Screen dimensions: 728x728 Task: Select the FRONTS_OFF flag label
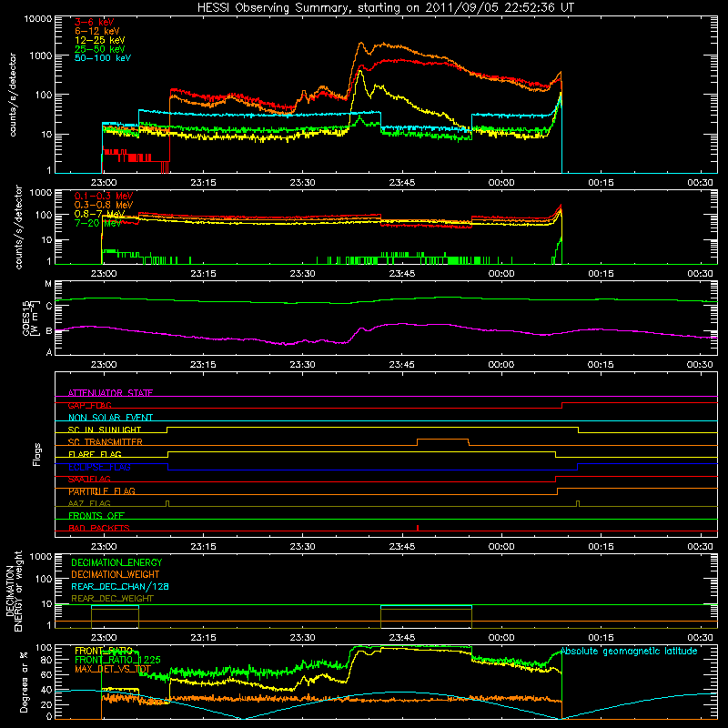96,516
